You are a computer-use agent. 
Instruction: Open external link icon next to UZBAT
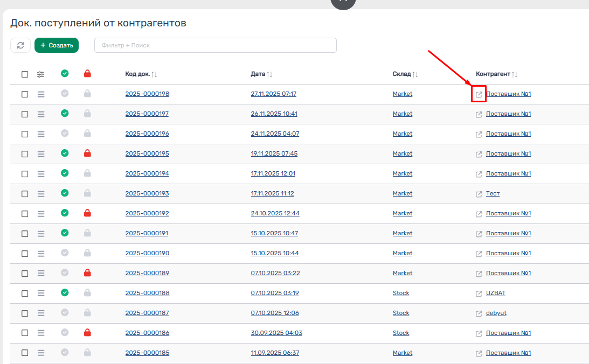[479, 293]
